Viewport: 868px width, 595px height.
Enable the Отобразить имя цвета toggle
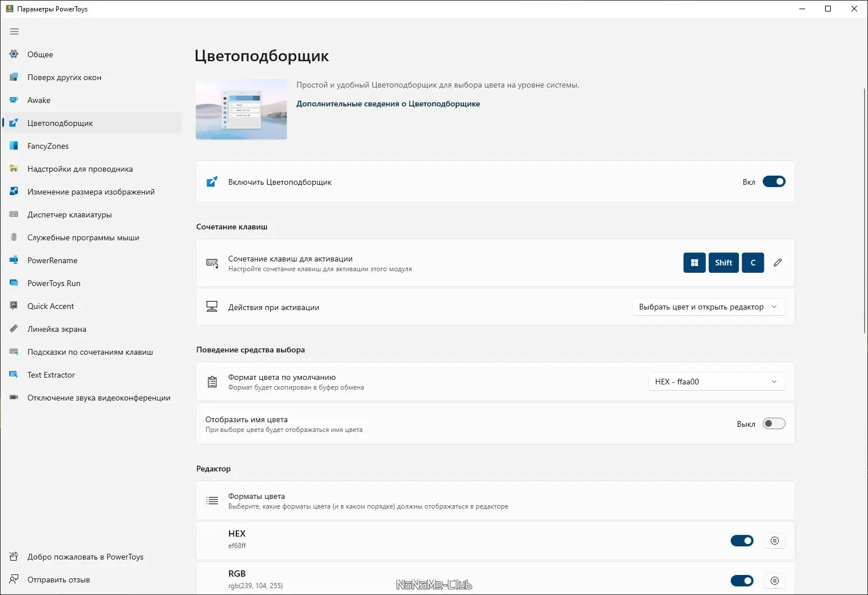(774, 424)
